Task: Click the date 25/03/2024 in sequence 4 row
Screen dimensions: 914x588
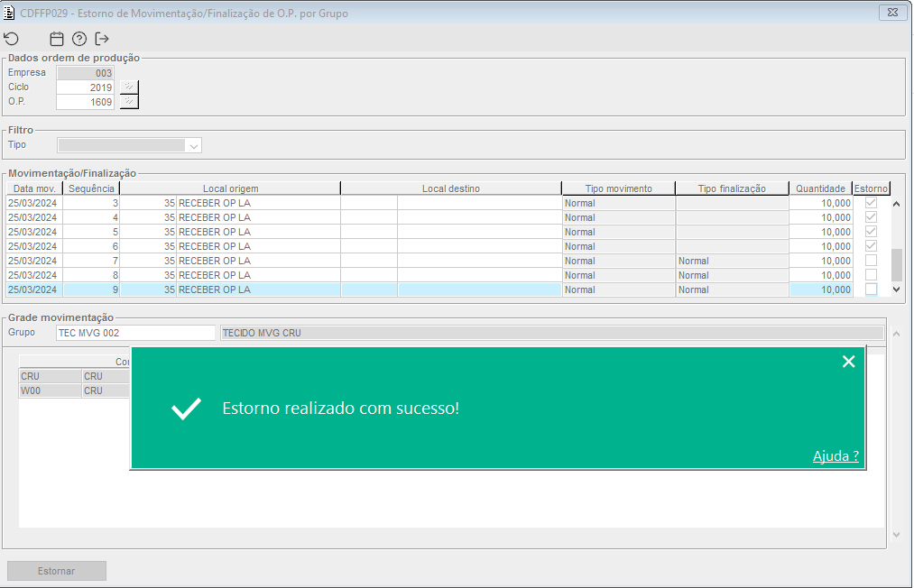Action: pyautogui.click(x=32, y=217)
